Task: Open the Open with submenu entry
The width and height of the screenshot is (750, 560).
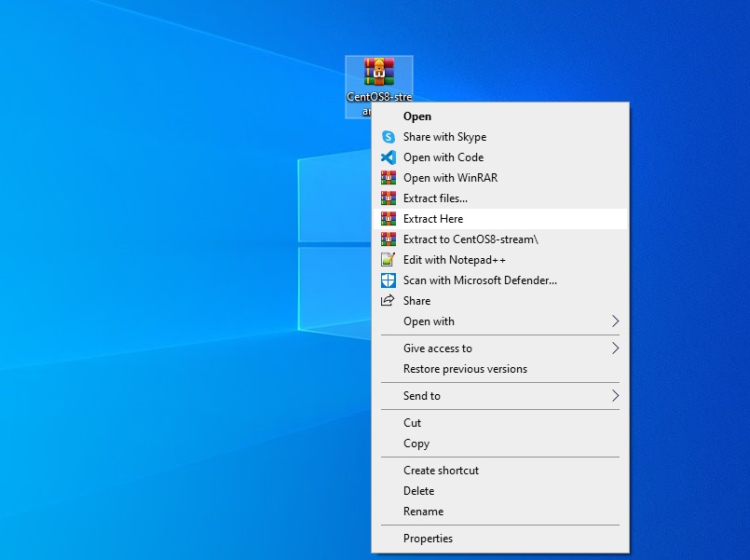Action: pos(499,321)
